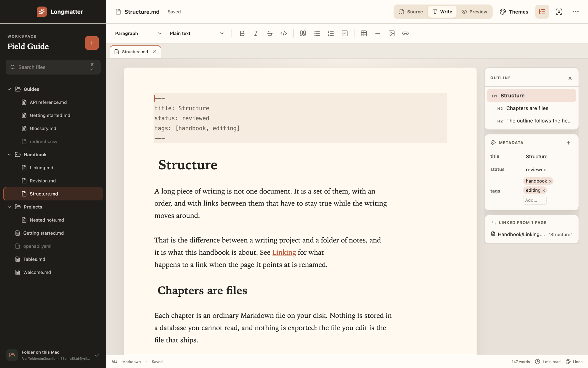Insert a block quote

[x=303, y=33]
